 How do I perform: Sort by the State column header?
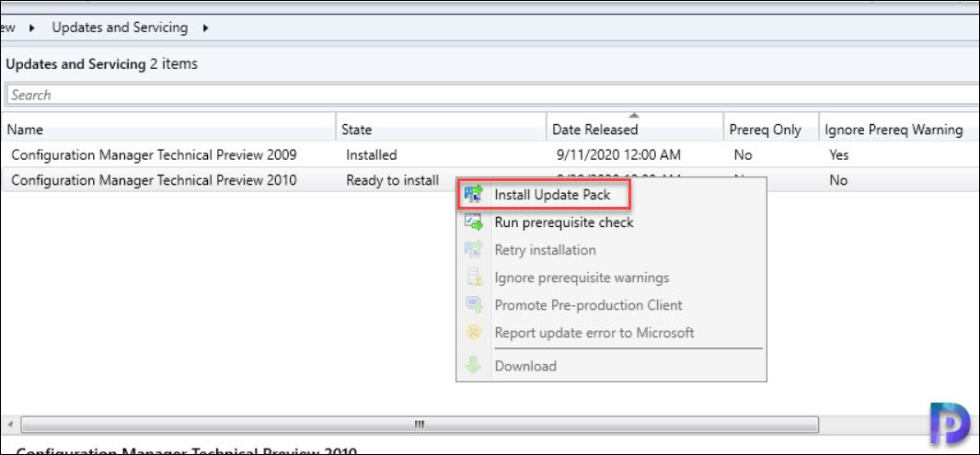click(442, 130)
